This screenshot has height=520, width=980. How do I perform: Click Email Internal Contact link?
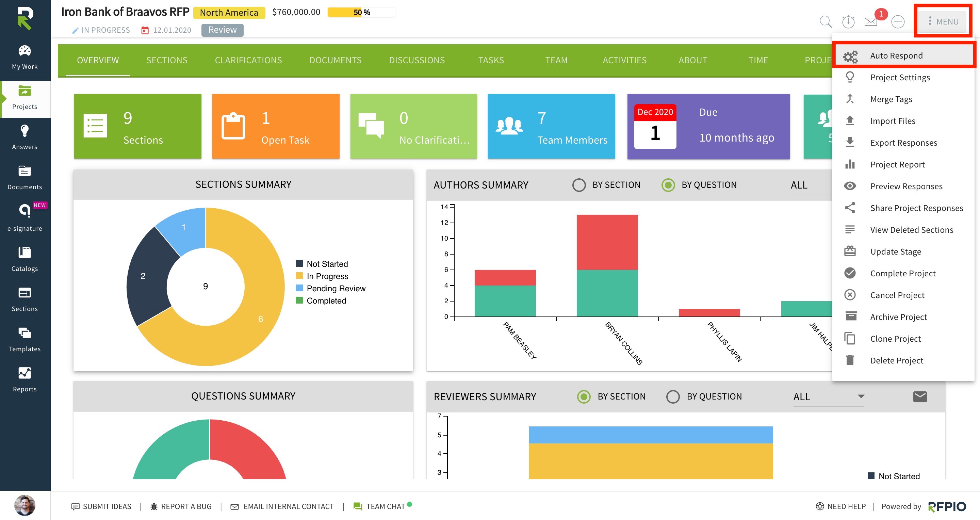pos(282,506)
